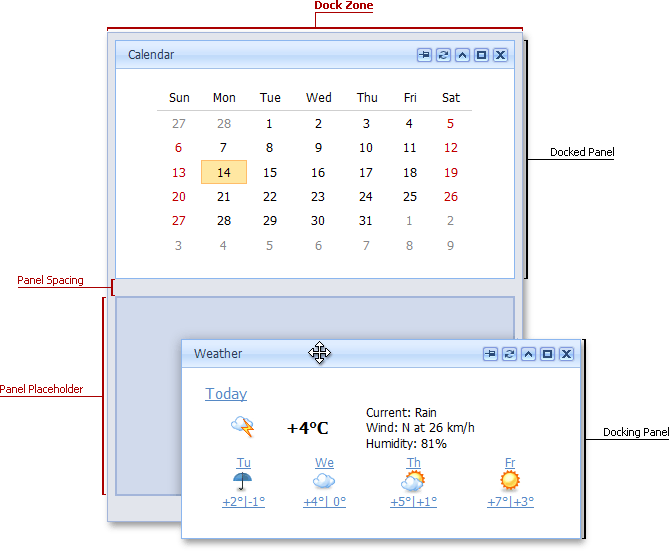Image resolution: width=669 pixels, height=553 pixels.
Task: Select date 10 in calendar
Action: point(366,148)
